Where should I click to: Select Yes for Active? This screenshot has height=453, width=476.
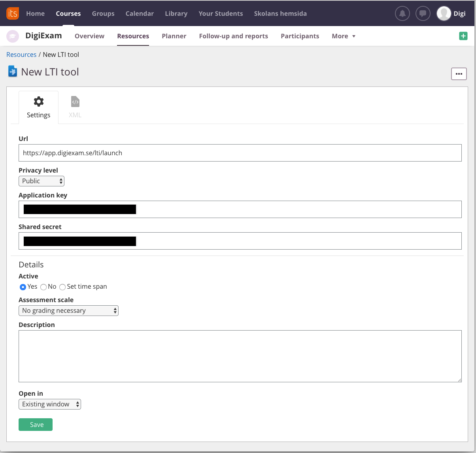pyautogui.click(x=23, y=287)
